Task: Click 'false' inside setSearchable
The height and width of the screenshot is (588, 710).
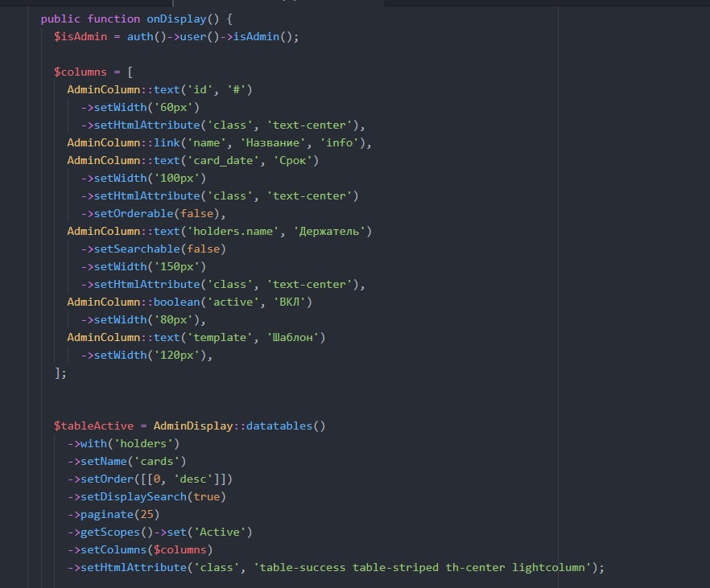Action: coord(203,249)
